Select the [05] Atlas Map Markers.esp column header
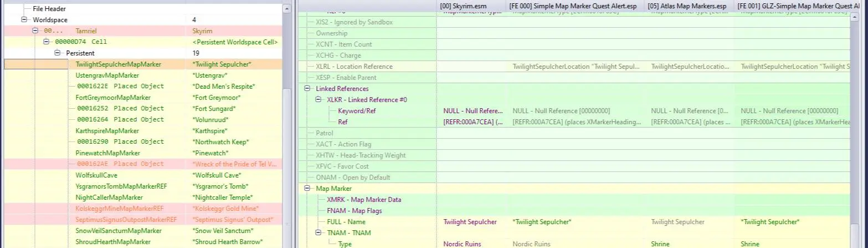This screenshot has height=248, width=868. 690,6
